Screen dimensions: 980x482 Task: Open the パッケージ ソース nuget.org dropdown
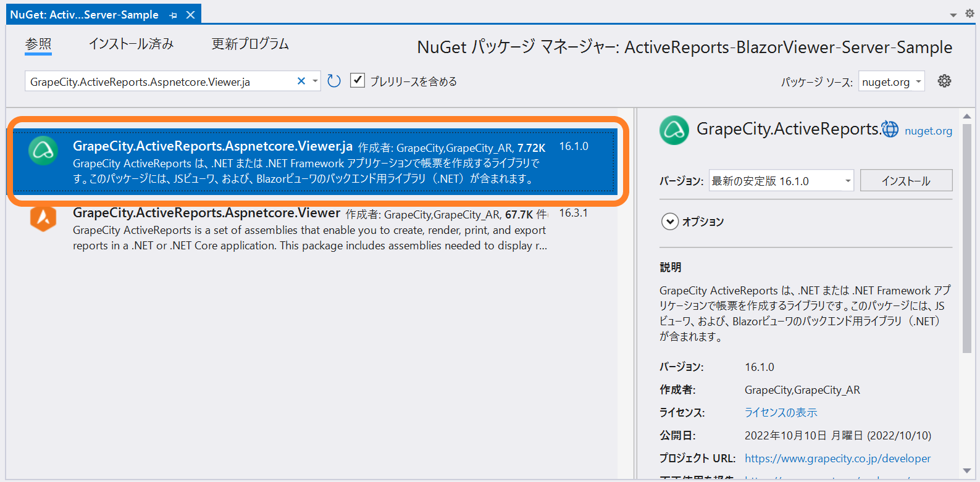(892, 81)
